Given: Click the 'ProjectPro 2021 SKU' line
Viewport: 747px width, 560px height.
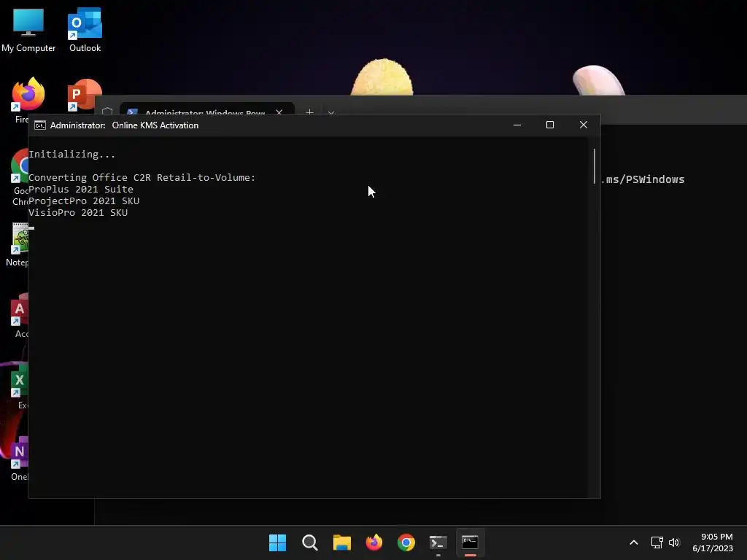Looking at the screenshot, I should point(84,201).
